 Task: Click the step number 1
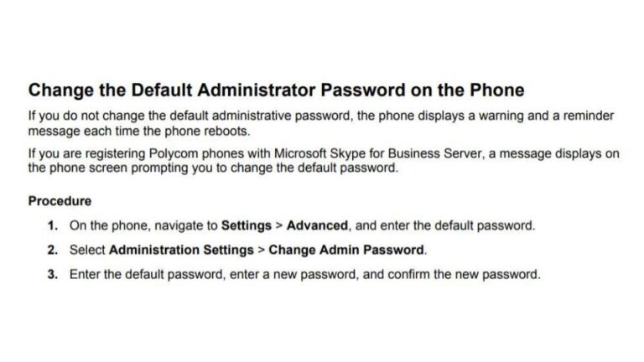tap(52, 225)
